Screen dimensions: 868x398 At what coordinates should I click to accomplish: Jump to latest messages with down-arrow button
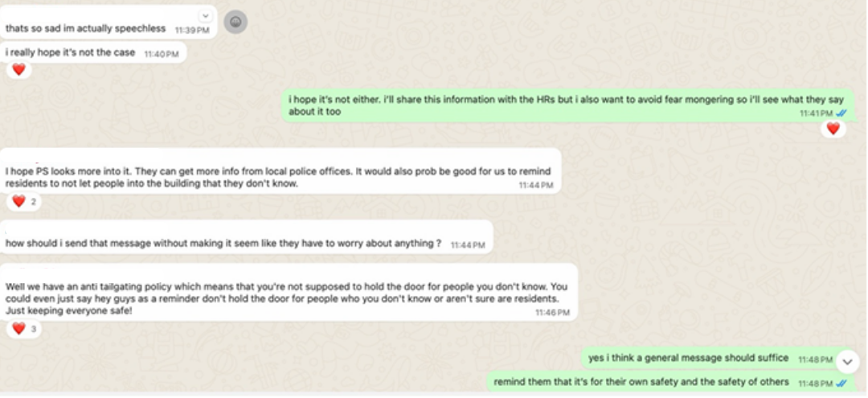tap(846, 361)
